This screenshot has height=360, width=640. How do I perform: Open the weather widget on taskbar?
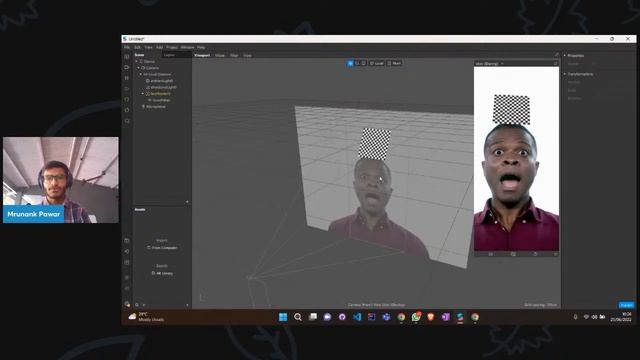tap(146, 317)
